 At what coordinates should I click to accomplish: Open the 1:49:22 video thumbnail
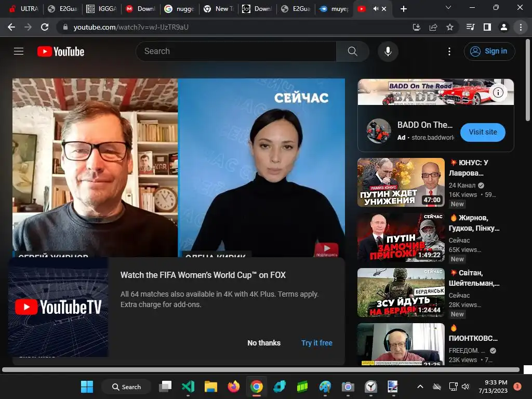[x=401, y=237]
